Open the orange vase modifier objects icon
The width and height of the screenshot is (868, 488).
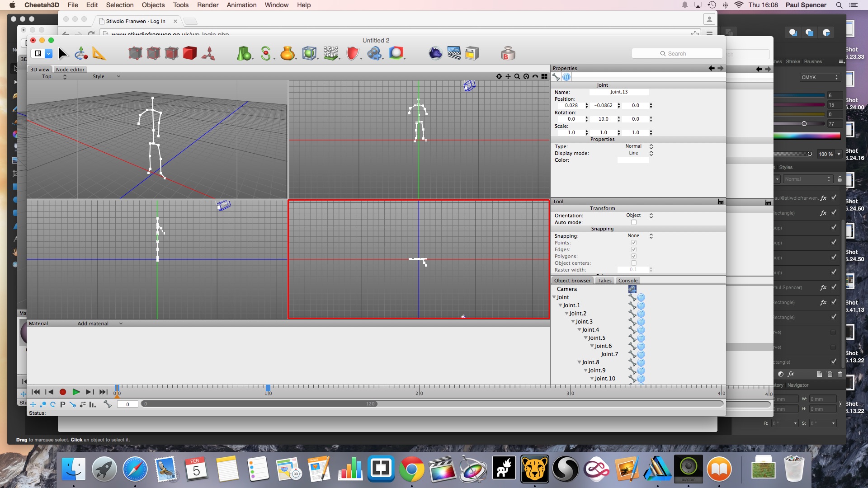288,54
